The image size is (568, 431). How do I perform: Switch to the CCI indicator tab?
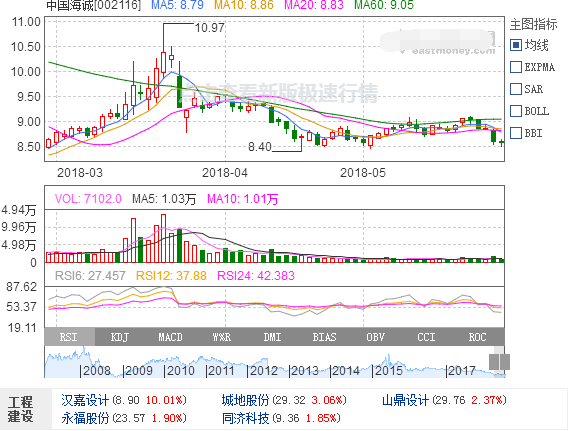pos(426,337)
